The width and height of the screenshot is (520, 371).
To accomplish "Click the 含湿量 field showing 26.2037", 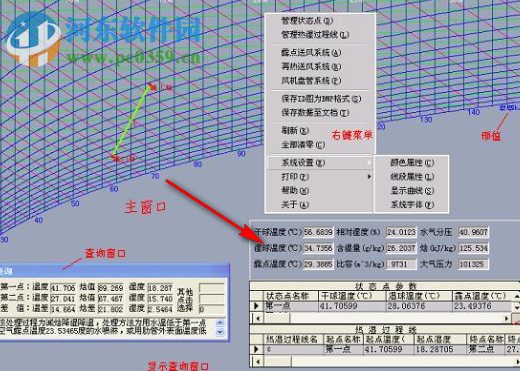I will (401, 248).
